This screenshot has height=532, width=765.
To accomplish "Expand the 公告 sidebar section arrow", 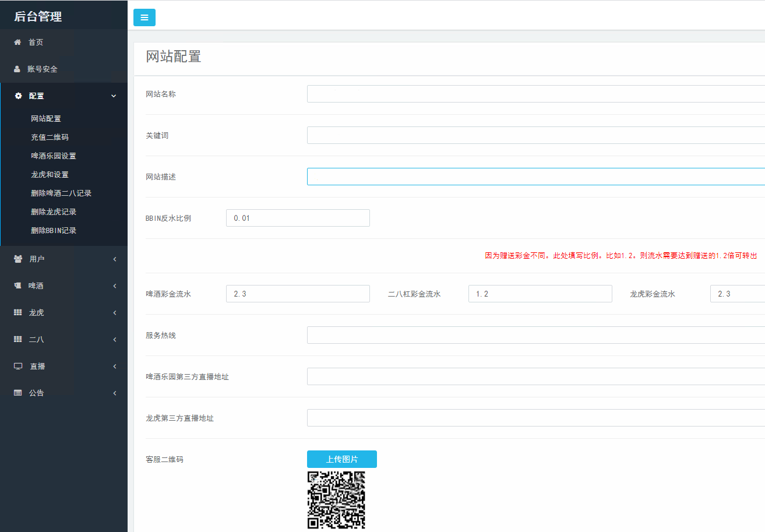I will 115,393.
